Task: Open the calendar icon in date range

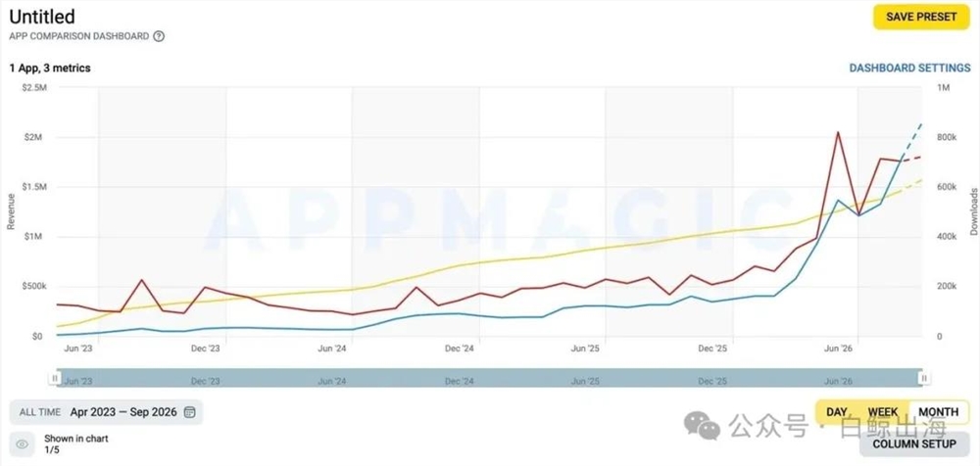Action: point(190,412)
